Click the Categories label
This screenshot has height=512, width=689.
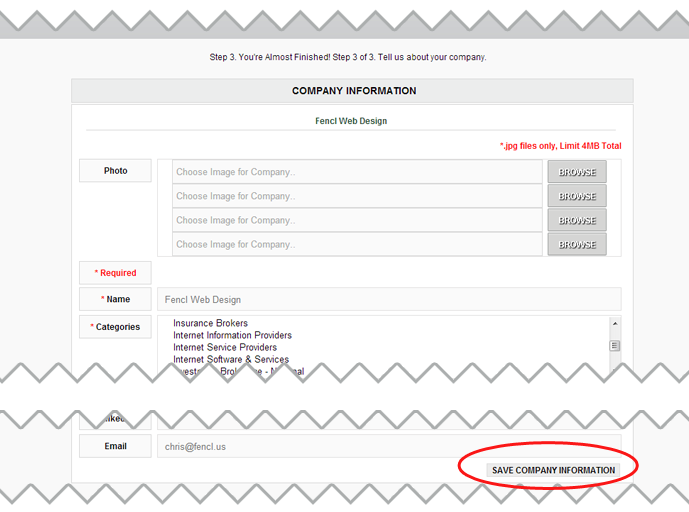pos(115,327)
